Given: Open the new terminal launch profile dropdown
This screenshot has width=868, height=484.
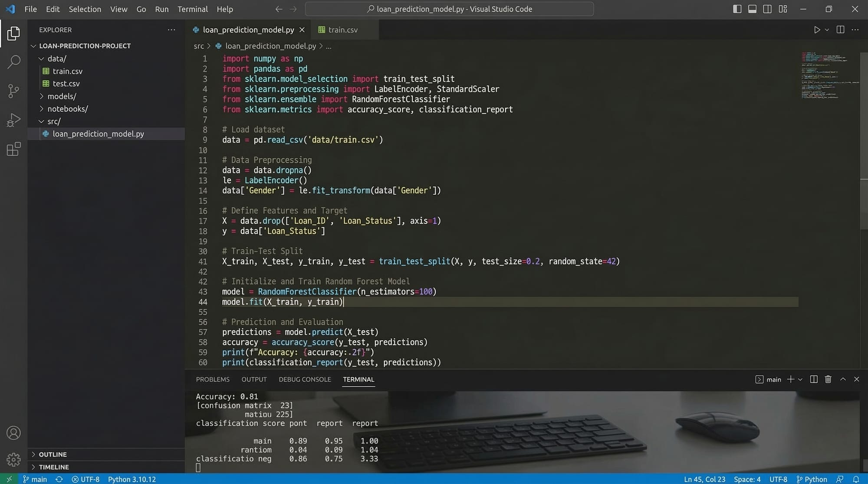Looking at the screenshot, I should 800,379.
